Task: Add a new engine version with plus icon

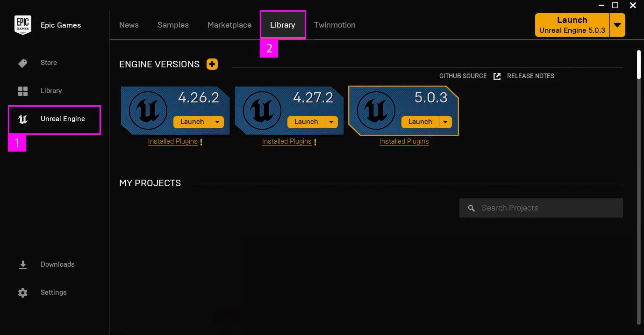Action: pos(212,64)
